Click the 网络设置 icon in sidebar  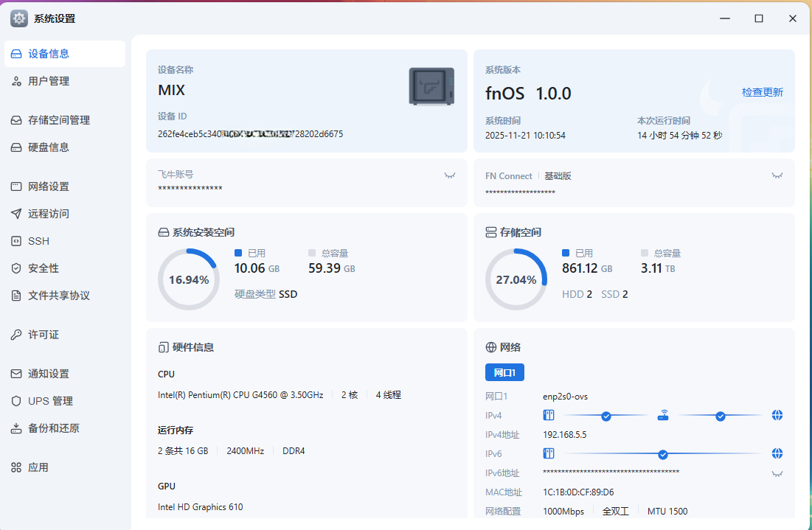click(16, 186)
